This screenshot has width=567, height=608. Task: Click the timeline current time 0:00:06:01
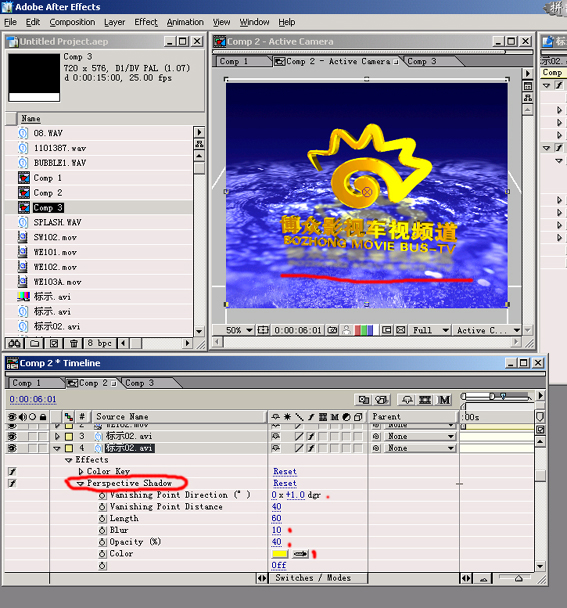pyautogui.click(x=33, y=399)
